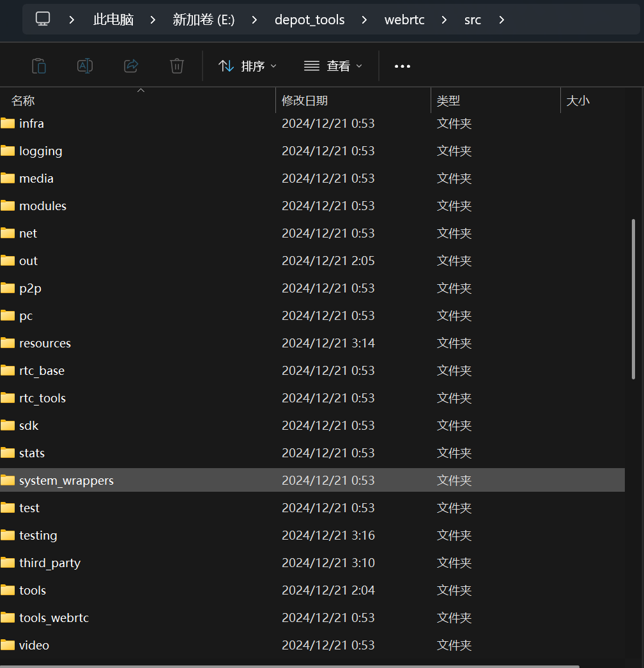Viewport: 644px width, 668px height.
Task: Select the tools folder icon
Action: 8,591
